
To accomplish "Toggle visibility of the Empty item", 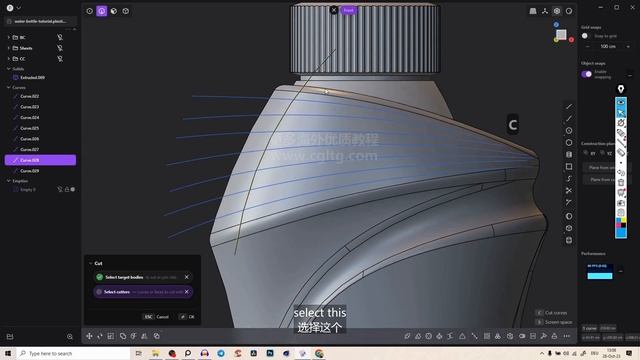I will coord(60,189).
